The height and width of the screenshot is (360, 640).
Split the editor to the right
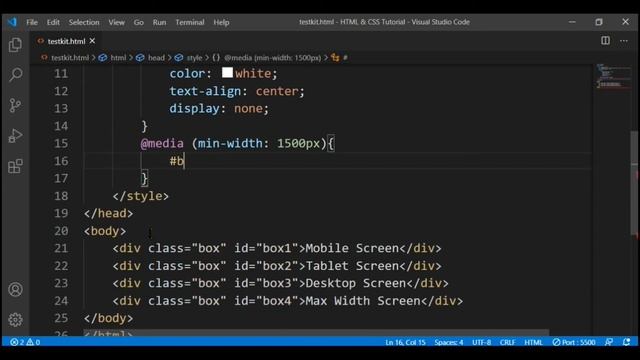click(605, 40)
